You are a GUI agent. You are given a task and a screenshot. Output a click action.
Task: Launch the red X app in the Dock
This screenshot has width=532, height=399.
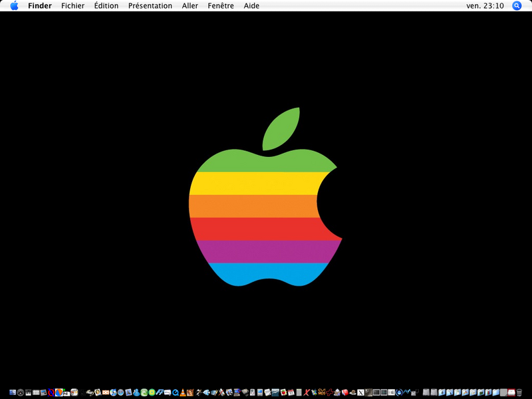pos(307,392)
